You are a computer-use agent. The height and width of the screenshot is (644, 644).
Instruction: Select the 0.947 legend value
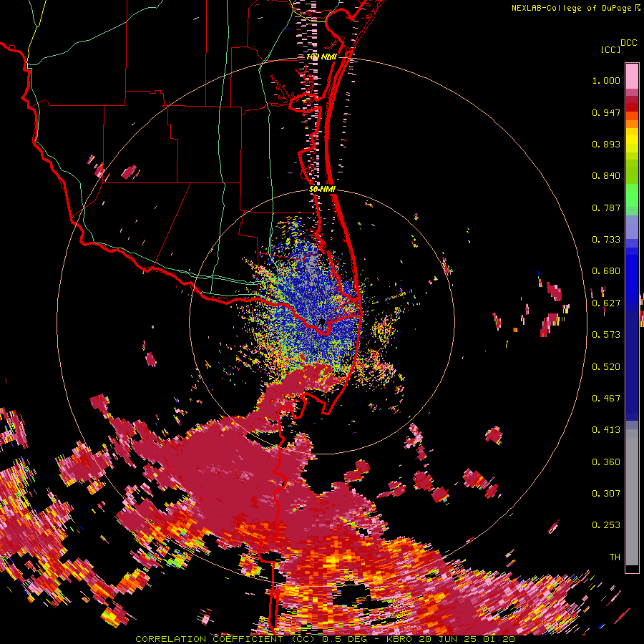[606, 112]
